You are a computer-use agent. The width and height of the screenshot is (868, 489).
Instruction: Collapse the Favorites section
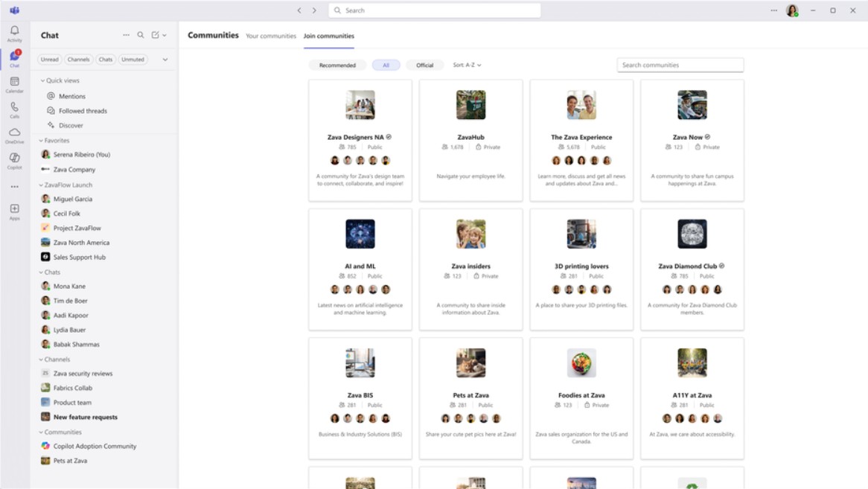42,141
